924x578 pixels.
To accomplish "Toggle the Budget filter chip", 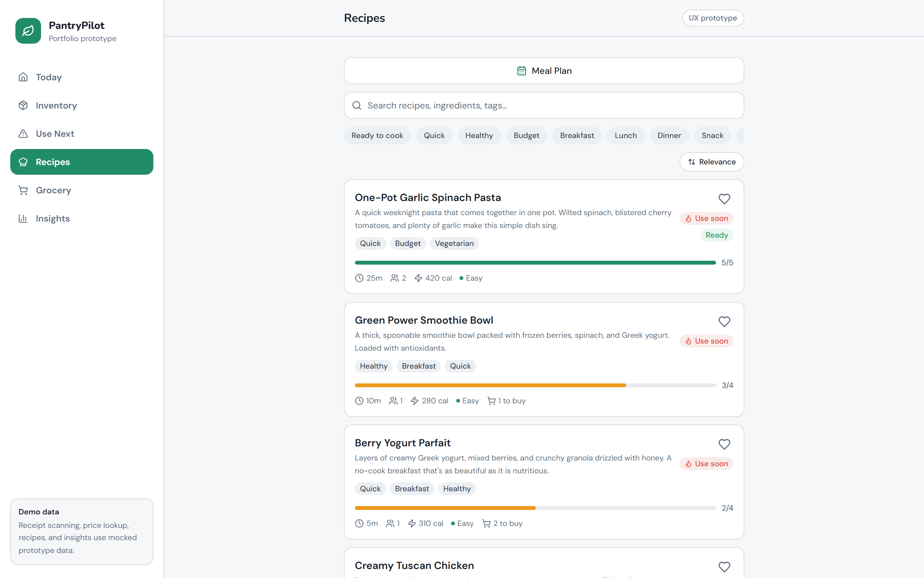I will [x=526, y=136].
